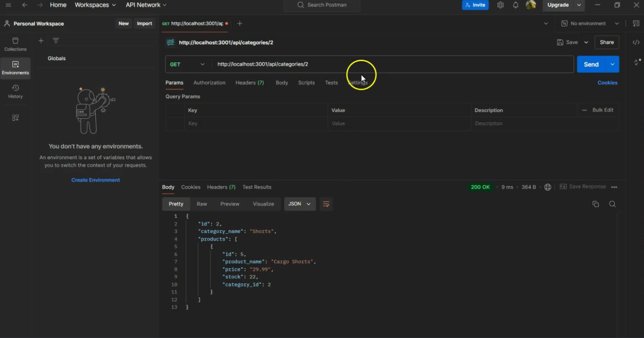Search the response body with magnifier icon
The height and width of the screenshot is (338, 644).
tap(612, 204)
